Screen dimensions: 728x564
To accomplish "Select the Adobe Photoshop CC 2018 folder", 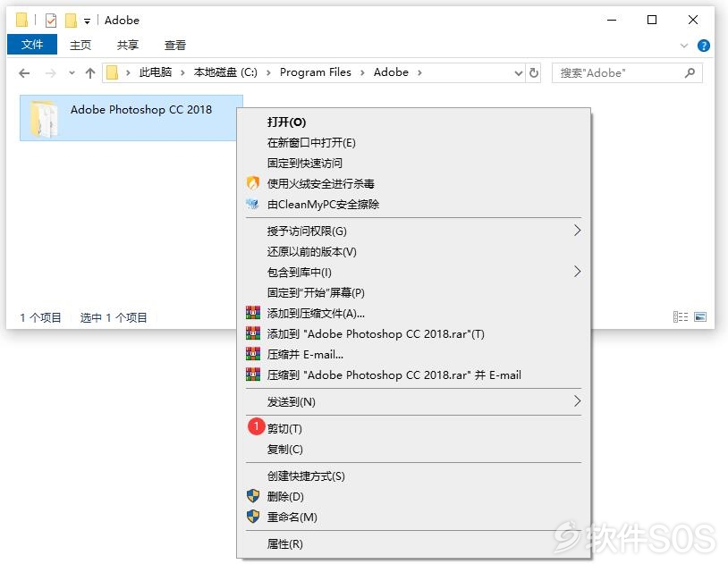I will (x=131, y=118).
